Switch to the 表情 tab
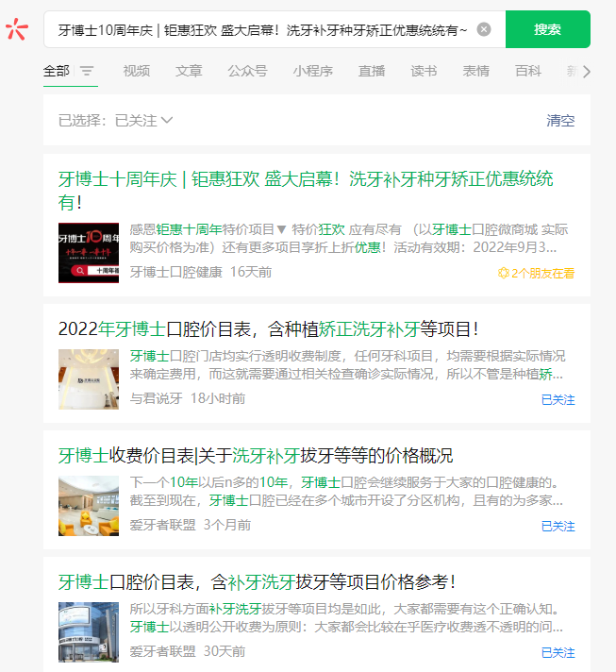Screen dimensions: 616x672 (x=476, y=71)
